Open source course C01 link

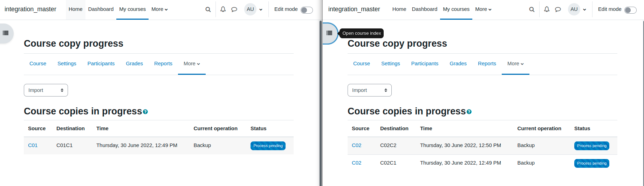click(33, 146)
